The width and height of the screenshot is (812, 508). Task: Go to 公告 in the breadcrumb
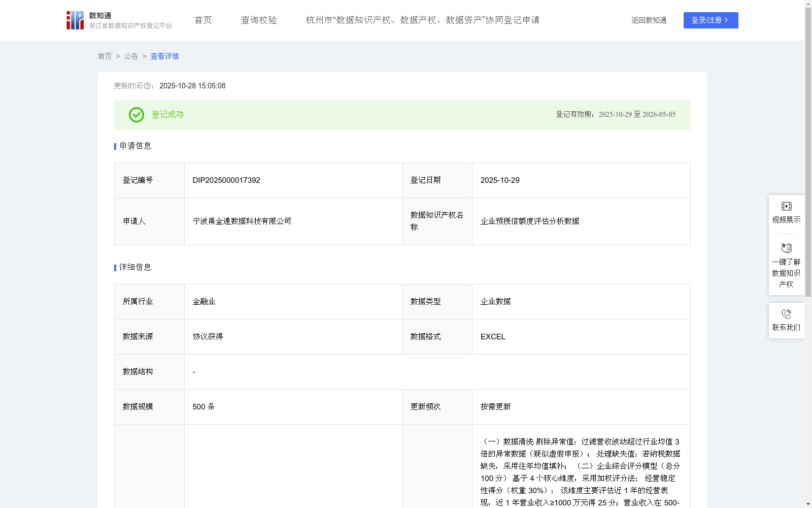[131, 56]
